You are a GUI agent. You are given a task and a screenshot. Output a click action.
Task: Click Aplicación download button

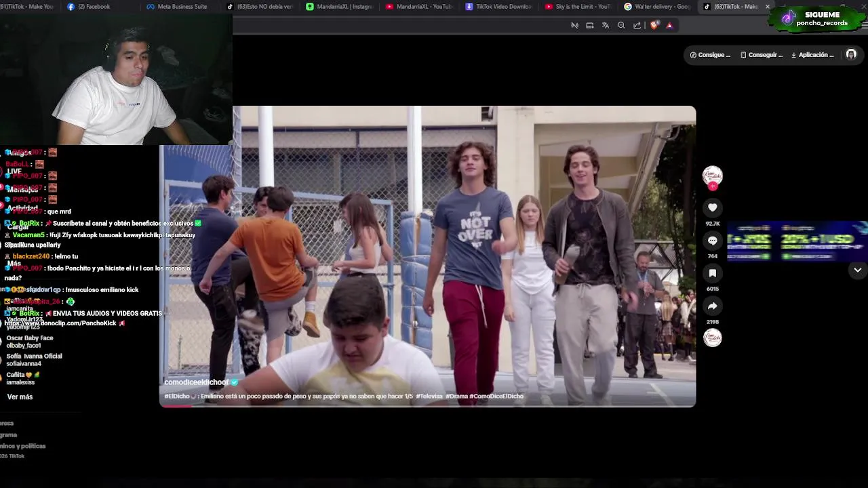coord(812,55)
